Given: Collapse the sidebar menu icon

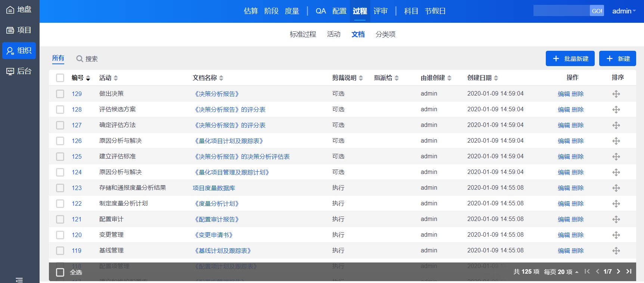Looking at the screenshot, I should (x=19, y=280).
